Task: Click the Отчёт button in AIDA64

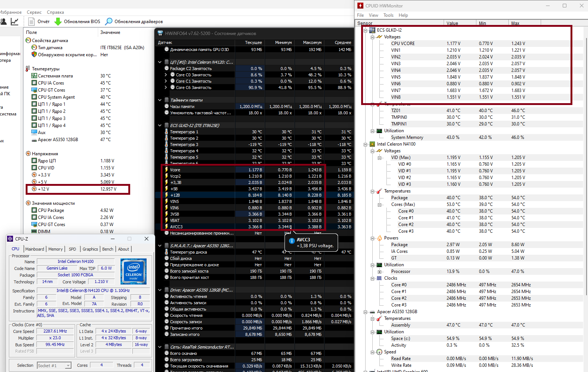Action: click(39, 22)
